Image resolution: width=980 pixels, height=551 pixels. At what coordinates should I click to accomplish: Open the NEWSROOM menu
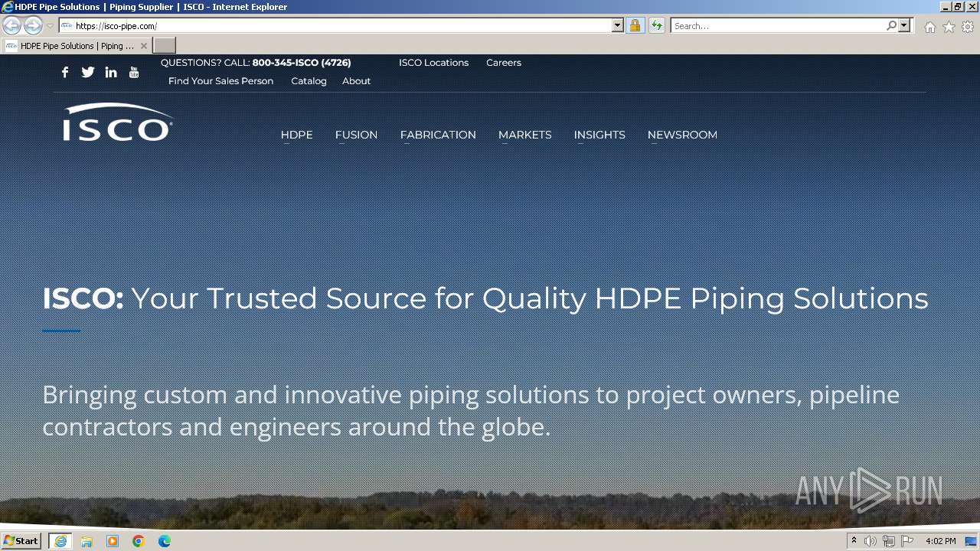point(682,135)
